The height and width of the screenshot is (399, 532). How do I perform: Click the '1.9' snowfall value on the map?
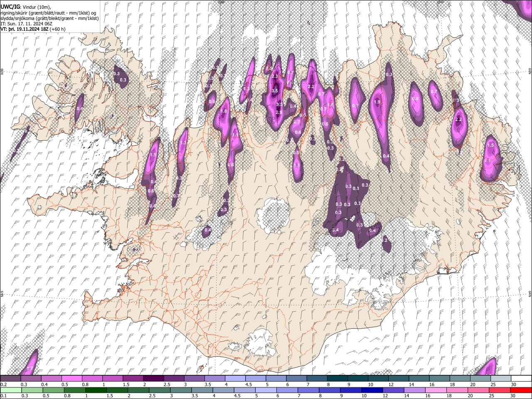pos(377,102)
